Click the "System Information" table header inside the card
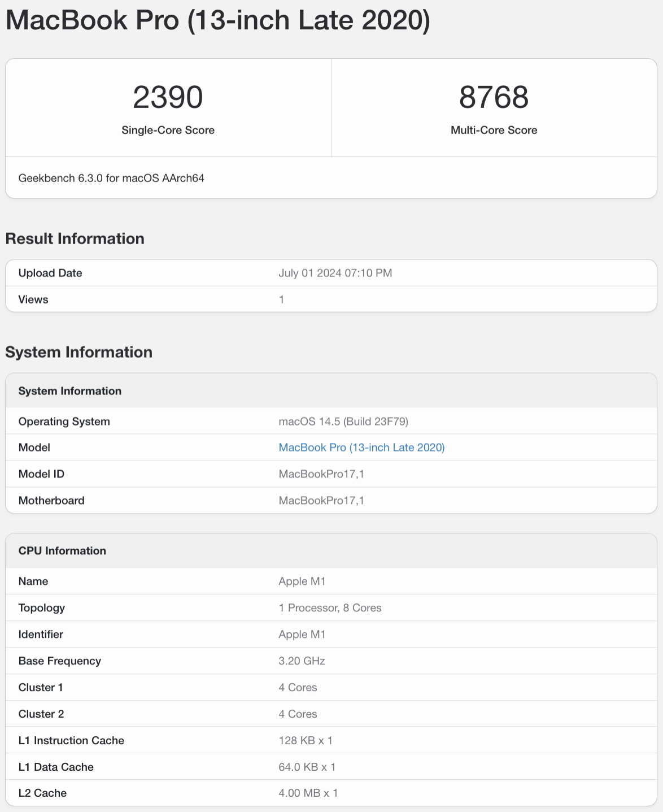Screen dimensions: 663x812 coord(70,391)
